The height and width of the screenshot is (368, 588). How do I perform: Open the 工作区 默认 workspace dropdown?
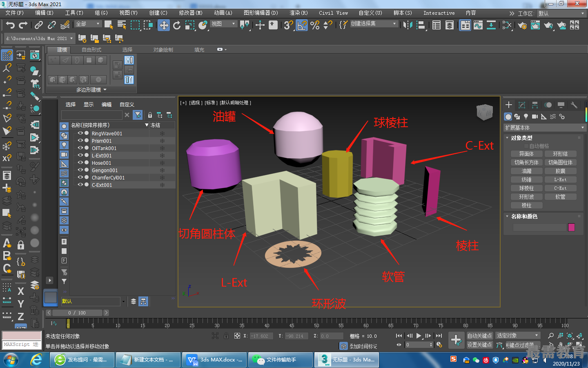pos(561,13)
